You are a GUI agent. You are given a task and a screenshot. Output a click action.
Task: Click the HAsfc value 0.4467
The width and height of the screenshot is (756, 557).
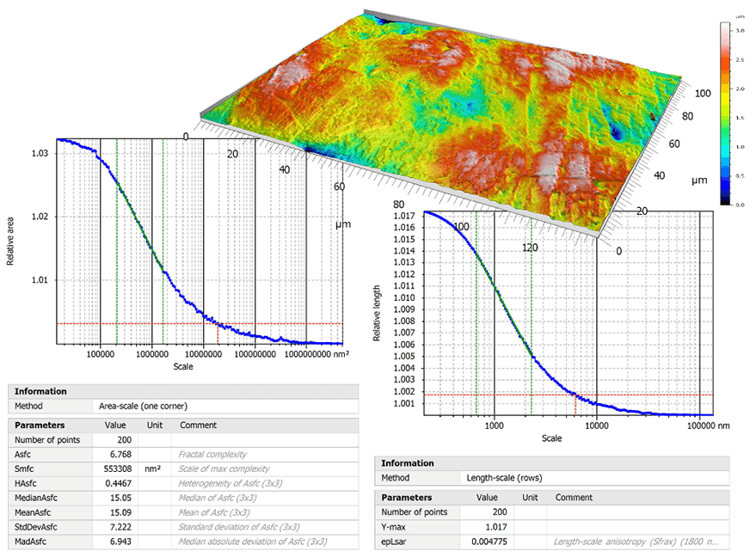[x=118, y=483]
